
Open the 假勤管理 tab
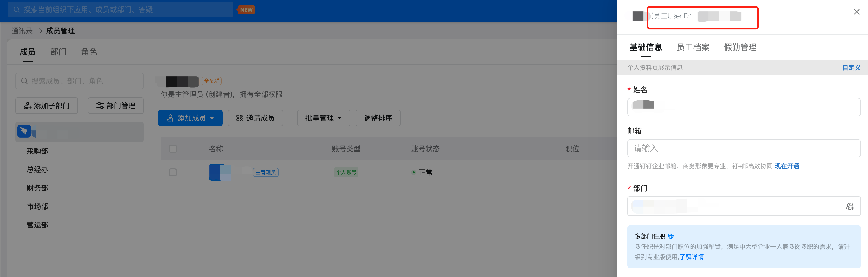coord(740,47)
